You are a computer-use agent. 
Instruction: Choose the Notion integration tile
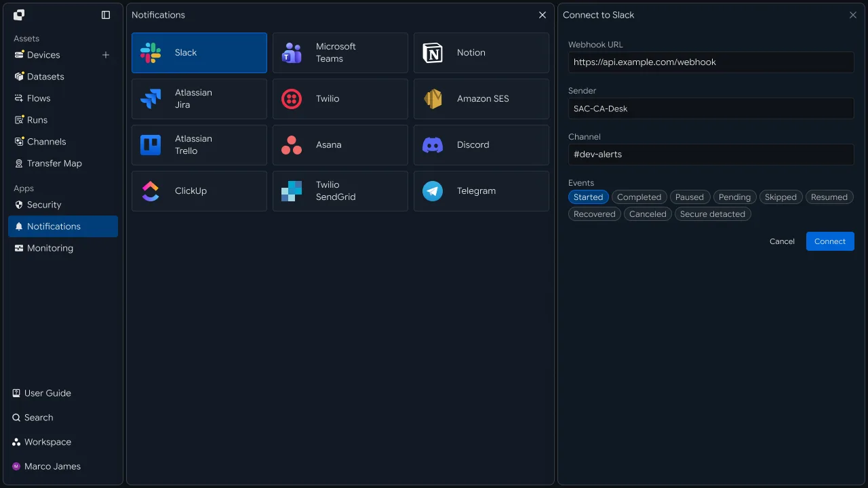point(481,53)
